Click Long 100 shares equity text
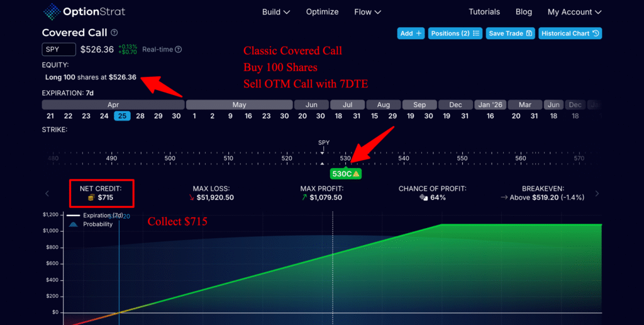The image size is (644, 325). (91, 77)
